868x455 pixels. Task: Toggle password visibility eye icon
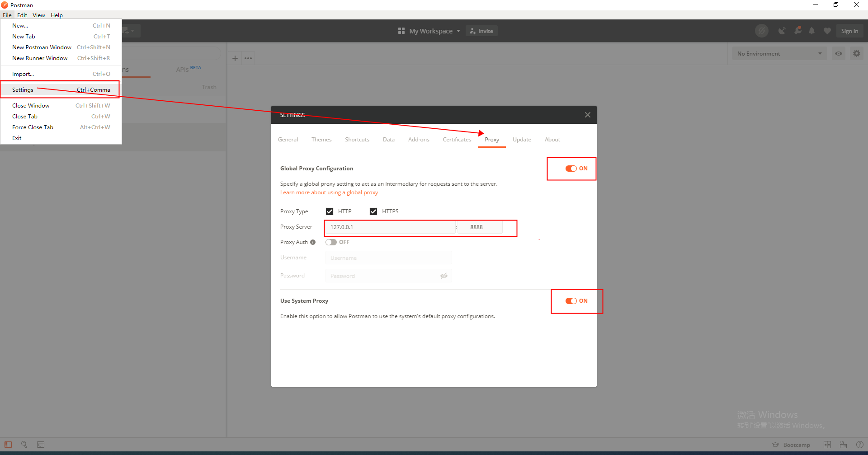444,276
